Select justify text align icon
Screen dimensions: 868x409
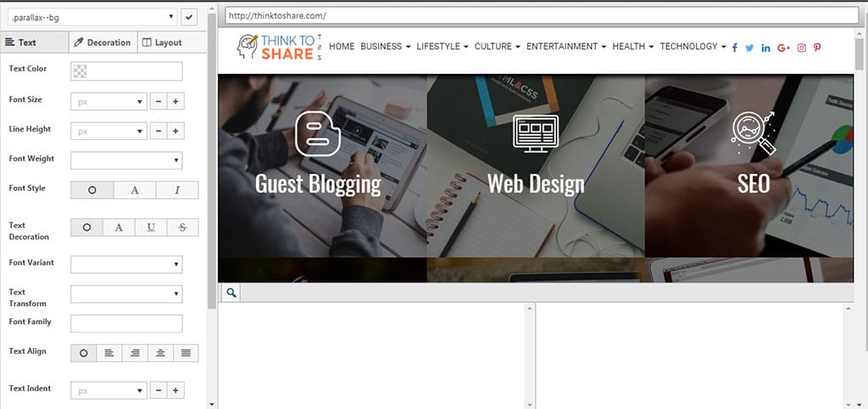pos(186,353)
